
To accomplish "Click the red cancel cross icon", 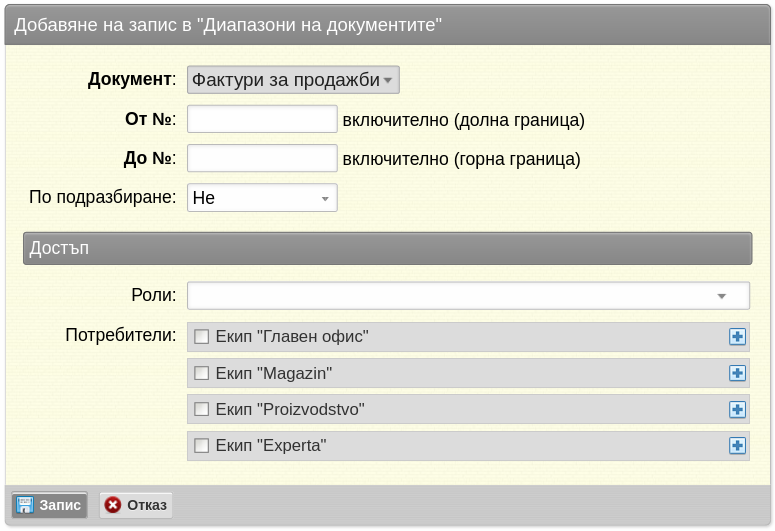I will click(113, 505).
